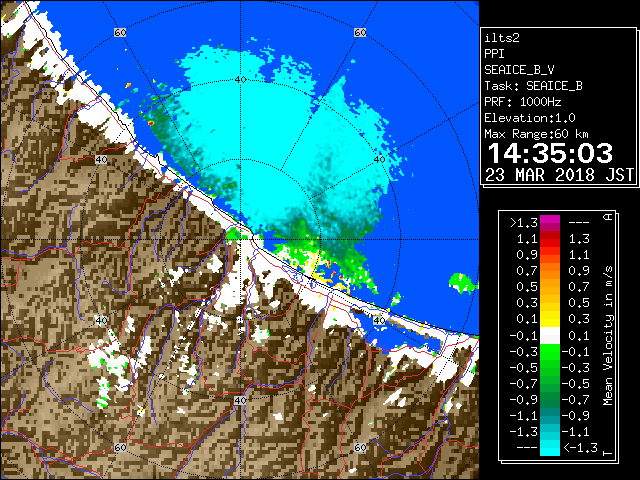Click the '0.5' value in the legend's left column

527,287
